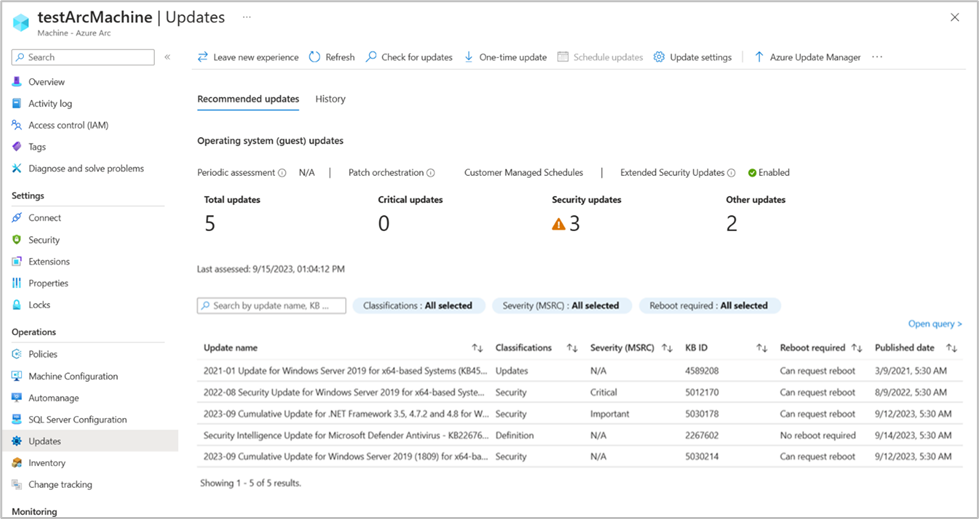Open the Inventory sidebar icon
979x519 pixels.
(x=17, y=463)
